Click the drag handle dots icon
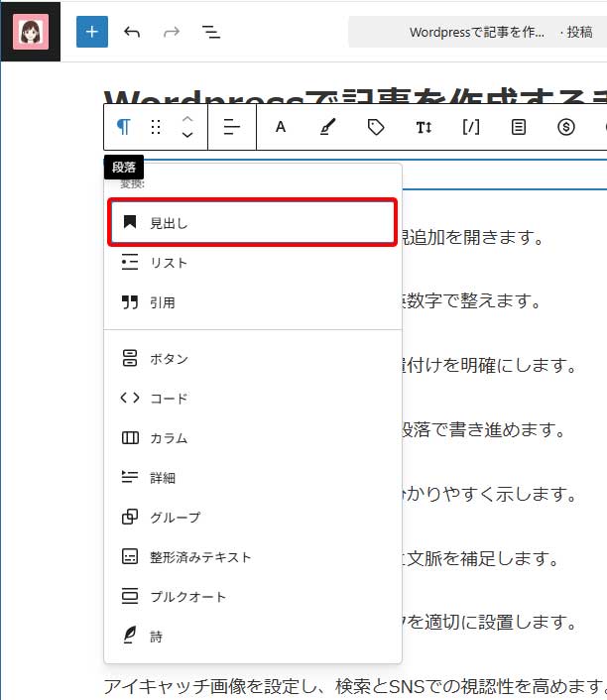 tap(156, 127)
